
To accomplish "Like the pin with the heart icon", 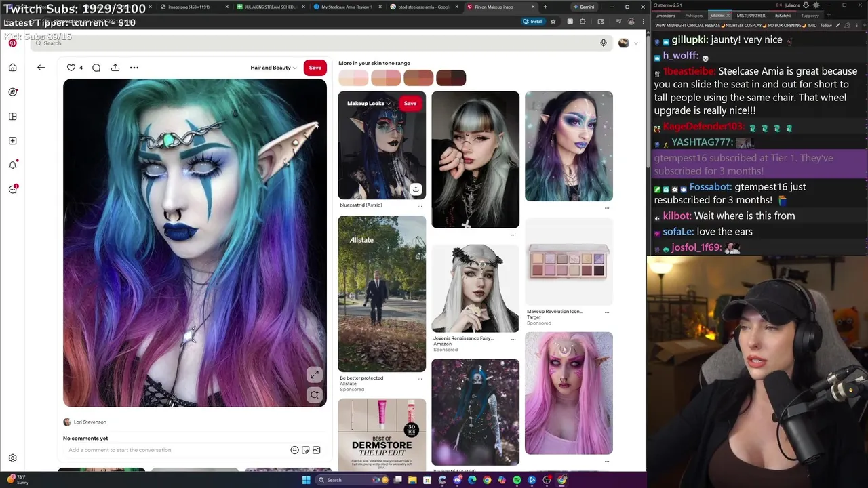I will (x=71, y=68).
